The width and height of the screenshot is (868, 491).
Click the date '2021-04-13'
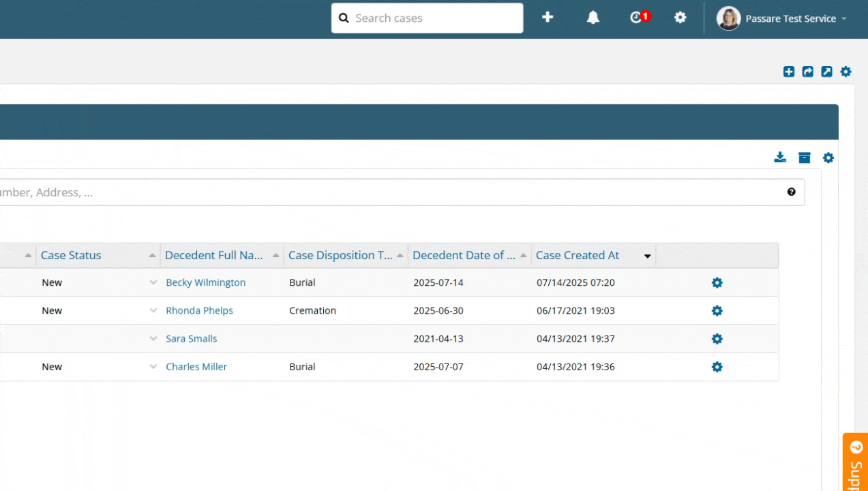[438, 338]
